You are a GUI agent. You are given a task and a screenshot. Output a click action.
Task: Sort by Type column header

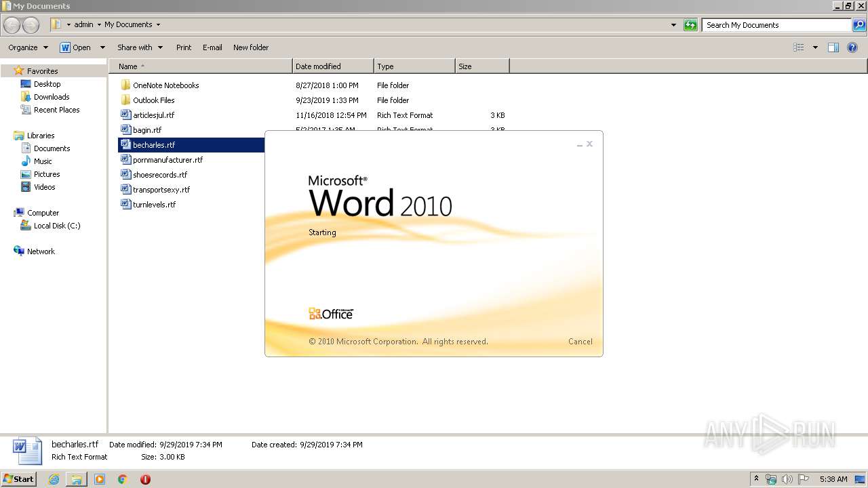coord(414,66)
